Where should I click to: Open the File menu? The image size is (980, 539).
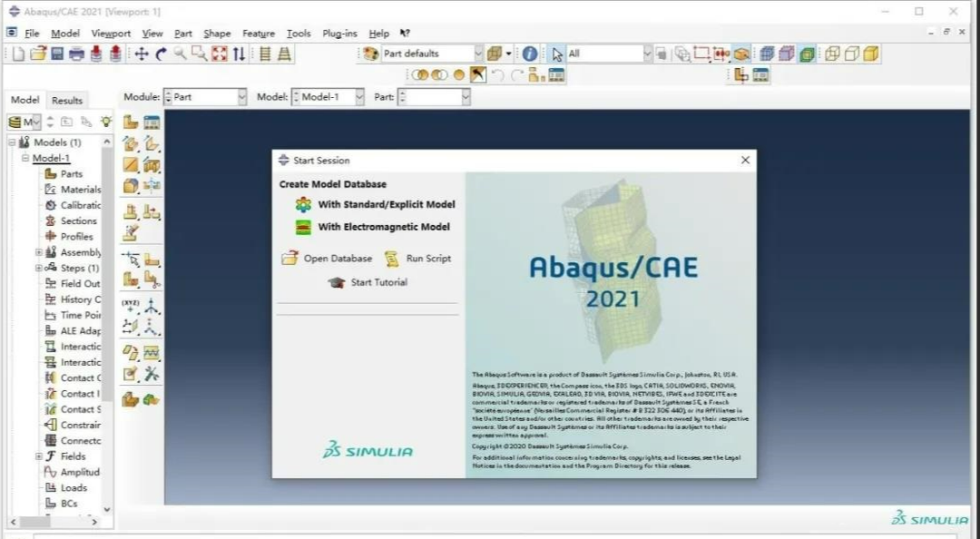(x=31, y=34)
